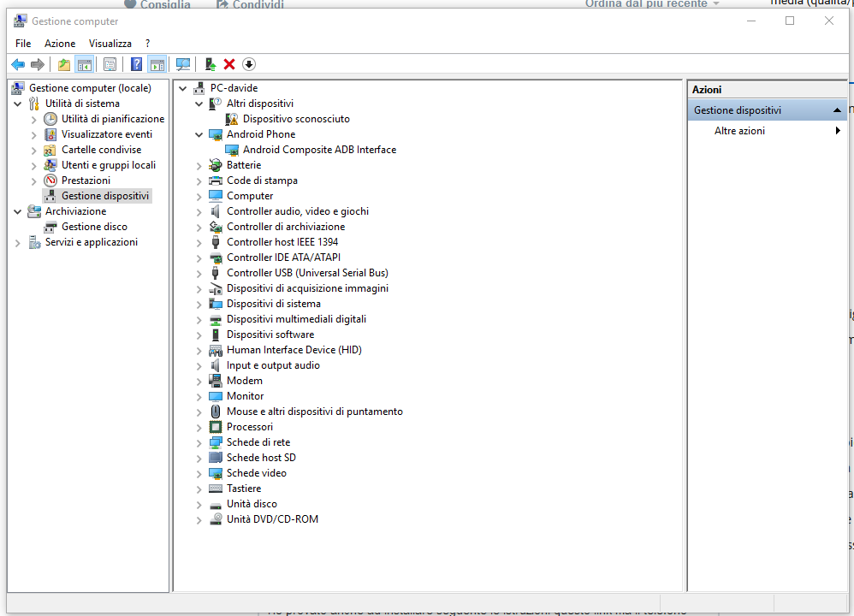
Task: Click the Mouse e altri dispositivi icon
Action: point(216,412)
